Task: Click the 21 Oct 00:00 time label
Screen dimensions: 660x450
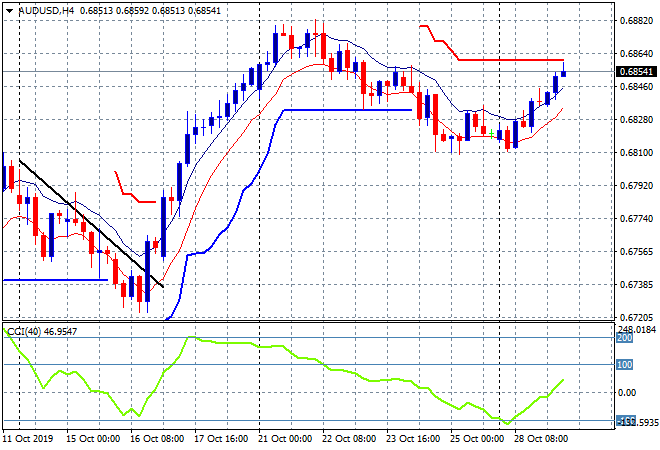Action: (285, 439)
